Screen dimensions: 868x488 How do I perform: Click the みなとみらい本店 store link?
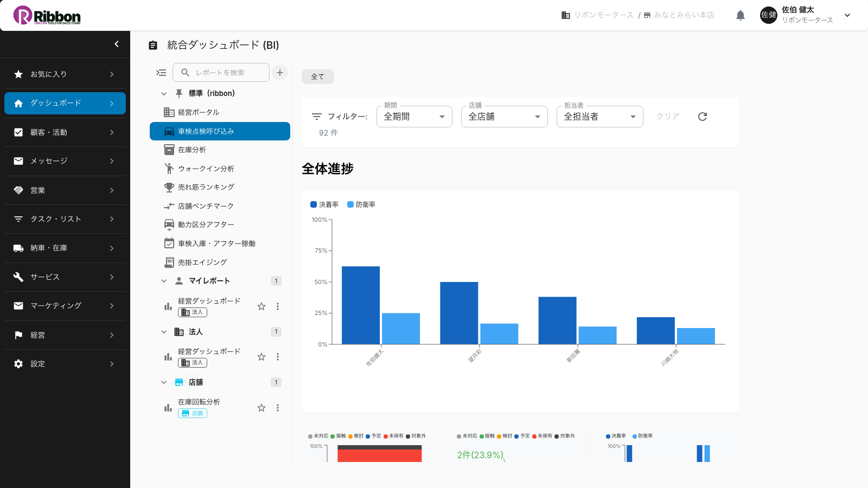pyautogui.click(x=679, y=15)
